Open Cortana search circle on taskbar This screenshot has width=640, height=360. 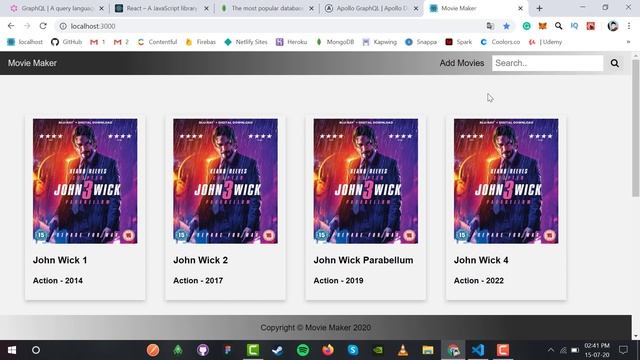[36, 350]
